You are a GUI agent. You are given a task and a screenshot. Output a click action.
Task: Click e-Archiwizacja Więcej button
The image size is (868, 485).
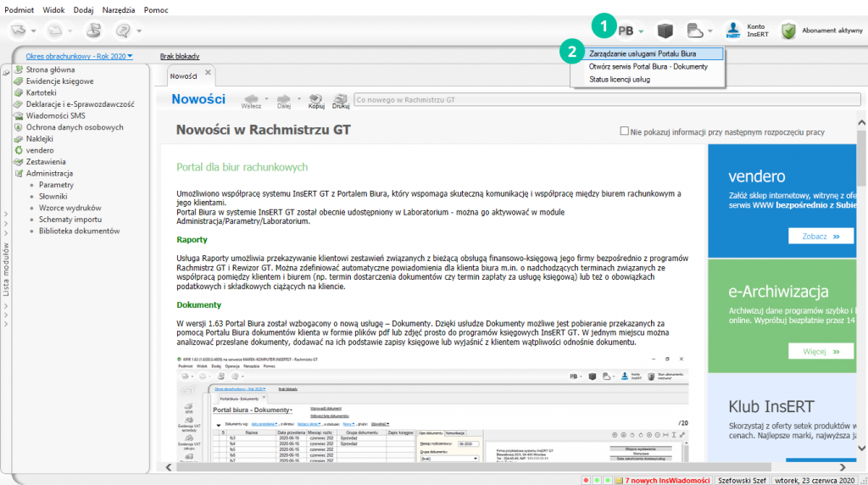(821, 352)
